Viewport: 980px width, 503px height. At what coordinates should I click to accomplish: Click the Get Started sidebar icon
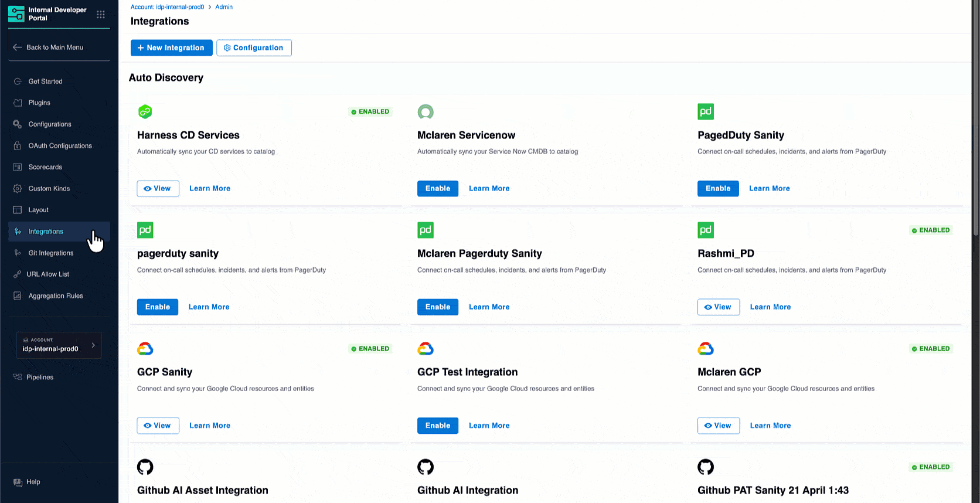point(18,81)
